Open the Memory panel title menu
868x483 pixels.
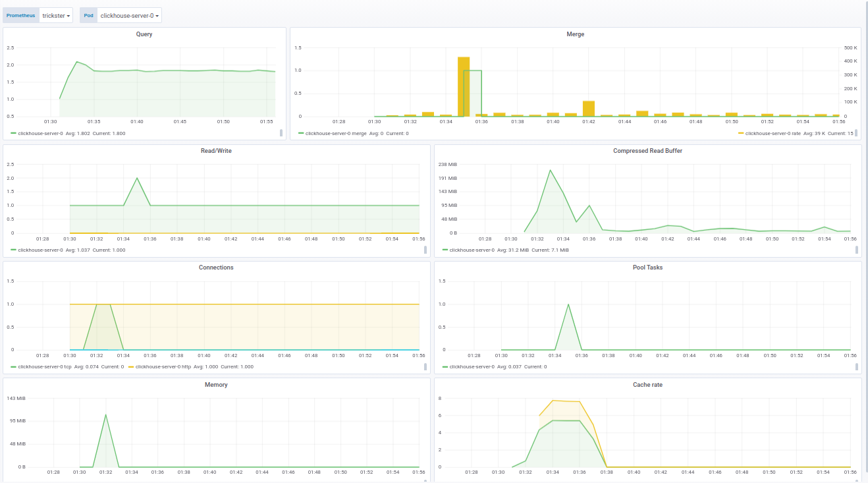coord(216,385)
